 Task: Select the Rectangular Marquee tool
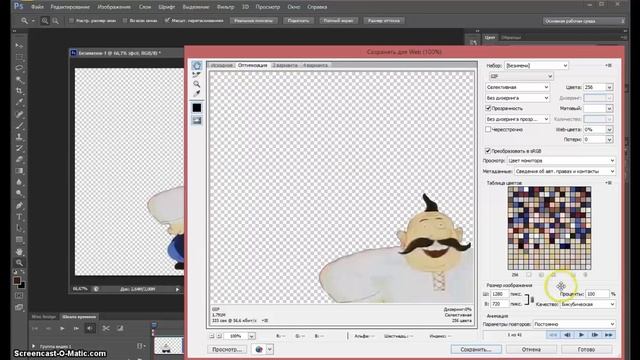click(x=19, y=57)
